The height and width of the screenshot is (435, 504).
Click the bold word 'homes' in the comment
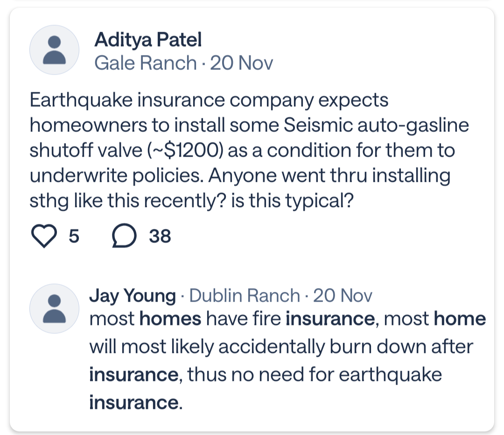tap(170, 319)
